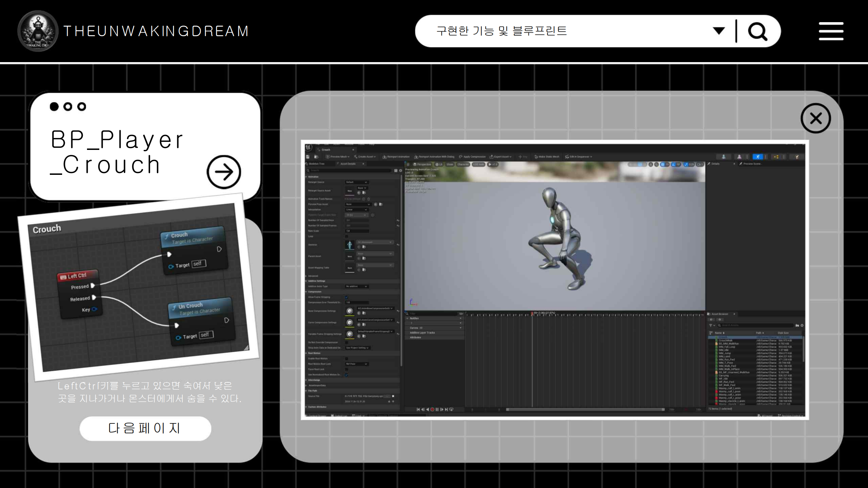Click THEUNWAKINGDREAM round logo
Image resolution: width=868 pixels, height=488 pixels.
point(38,31)
